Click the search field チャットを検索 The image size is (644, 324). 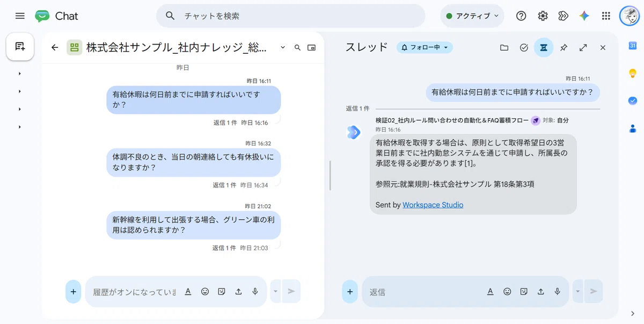click(x=290, y=16)
